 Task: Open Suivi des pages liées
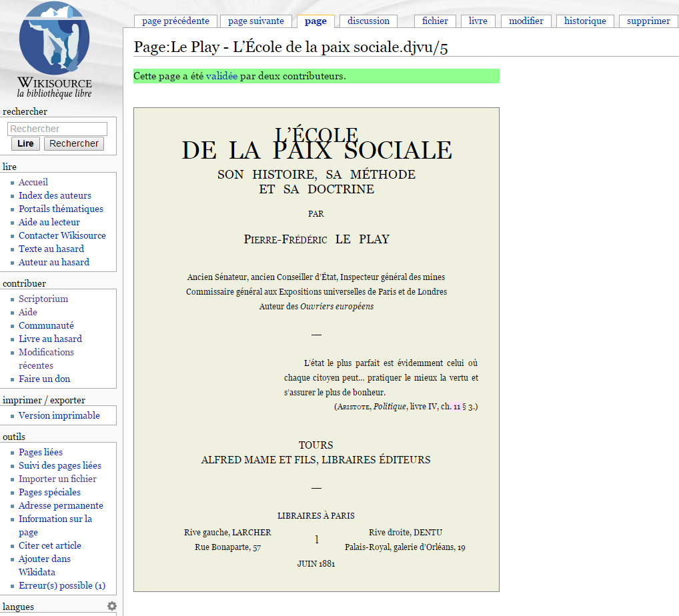tap(60, 466)
